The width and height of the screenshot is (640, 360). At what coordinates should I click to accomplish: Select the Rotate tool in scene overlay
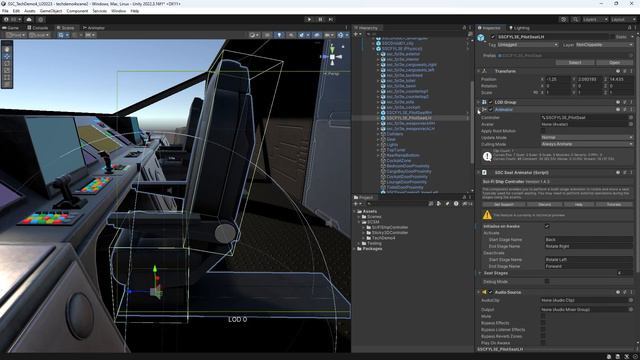click(7, 63)
